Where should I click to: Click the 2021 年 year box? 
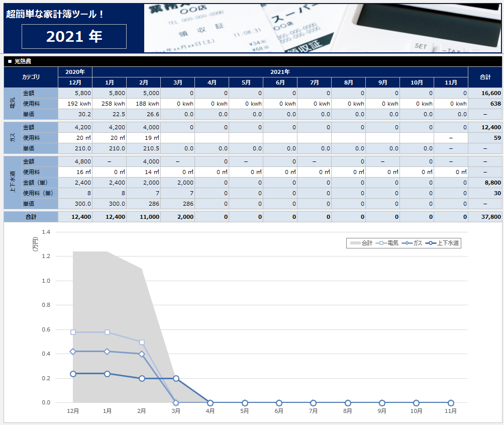pos(74,36)
